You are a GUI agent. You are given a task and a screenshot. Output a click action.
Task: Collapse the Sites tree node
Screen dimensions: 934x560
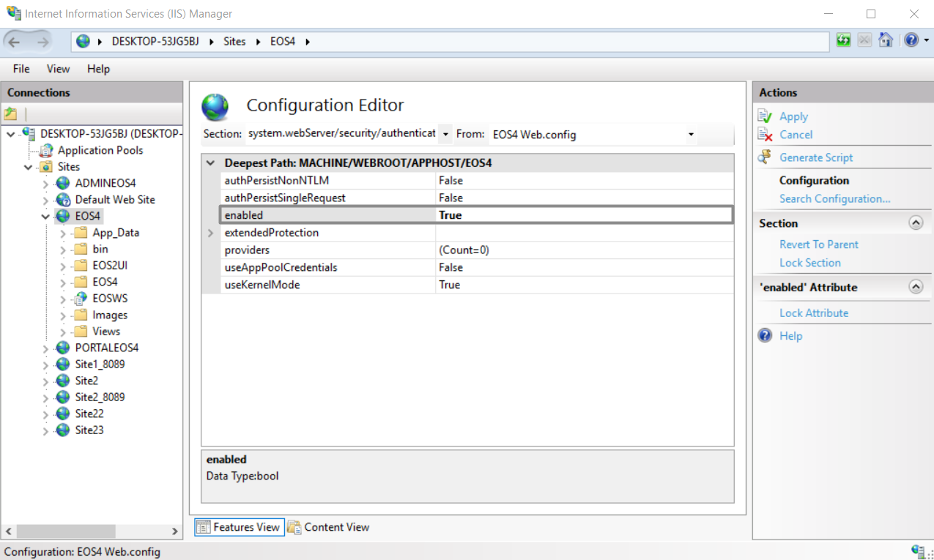[28, 167]
